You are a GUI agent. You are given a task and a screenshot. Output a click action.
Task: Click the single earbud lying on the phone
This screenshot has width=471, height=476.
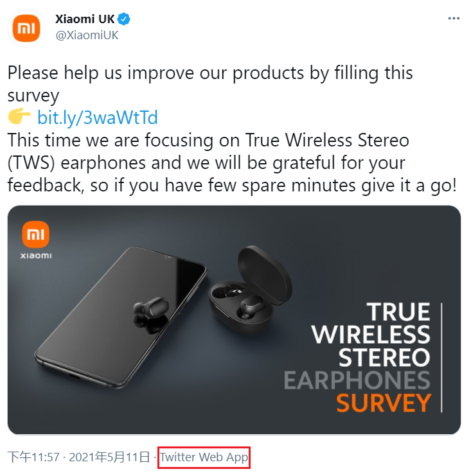click(152, 310)
